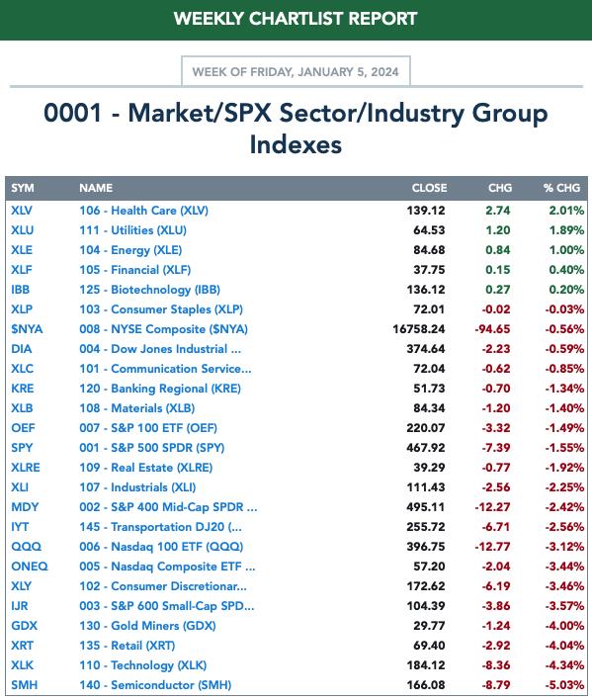The height and width of the screenshot is (700, 592).
Task: Open 006 - Nasdaq 100 ETF (QQQ)
Action: click(x=161, y=547)
